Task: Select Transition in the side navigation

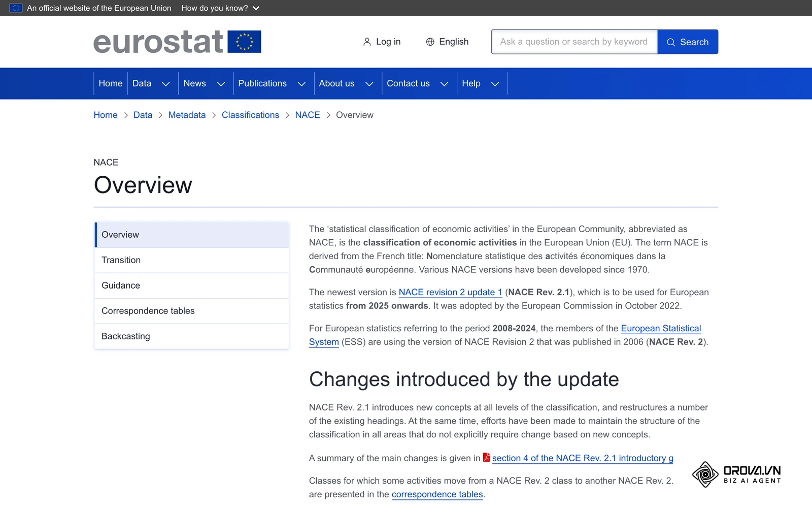Action: coord(192,260)
